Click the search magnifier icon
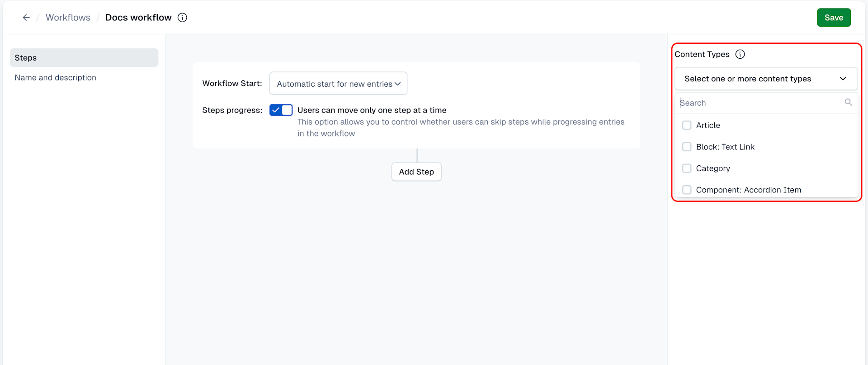The height and width of the screenshot is (365, 868). point(849,103)
